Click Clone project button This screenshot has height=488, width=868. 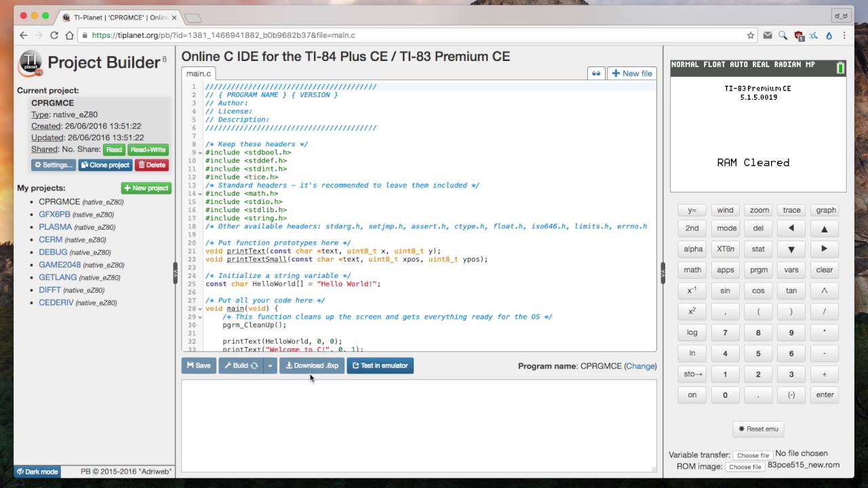(105, 165)
